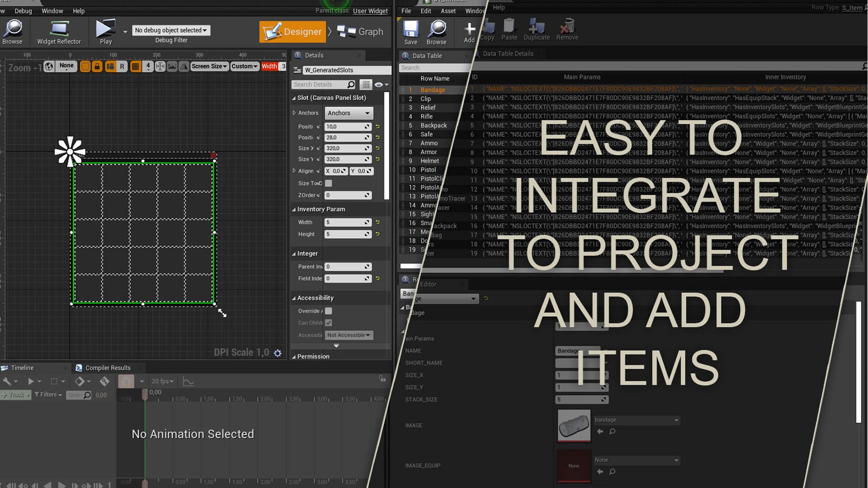Image resolution: width=868 pixels, height=488 pixels.
Task: Open the Anchors dropdown
Action: 349,113
